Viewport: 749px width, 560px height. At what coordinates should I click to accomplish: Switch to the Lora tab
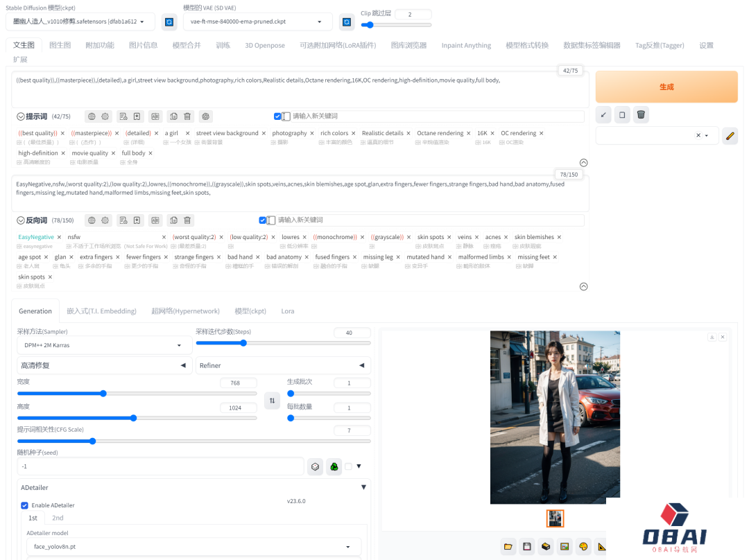[288, 311]
